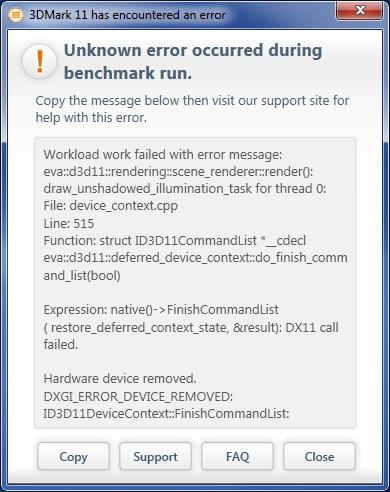Image resolution: width=390 pixels, height=492 pixels.
Task: Click the 'draw_unshadowed_illumination_task' line
Action: point(185,189)
